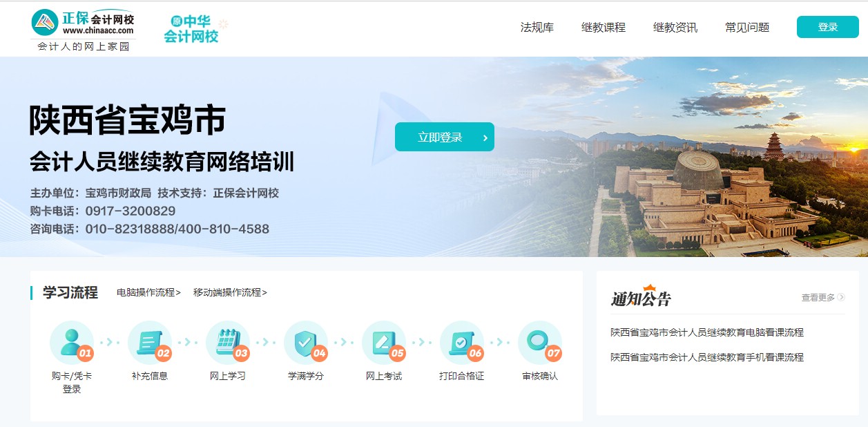Select the 网上学习 calendar icon

pos(228,343)
